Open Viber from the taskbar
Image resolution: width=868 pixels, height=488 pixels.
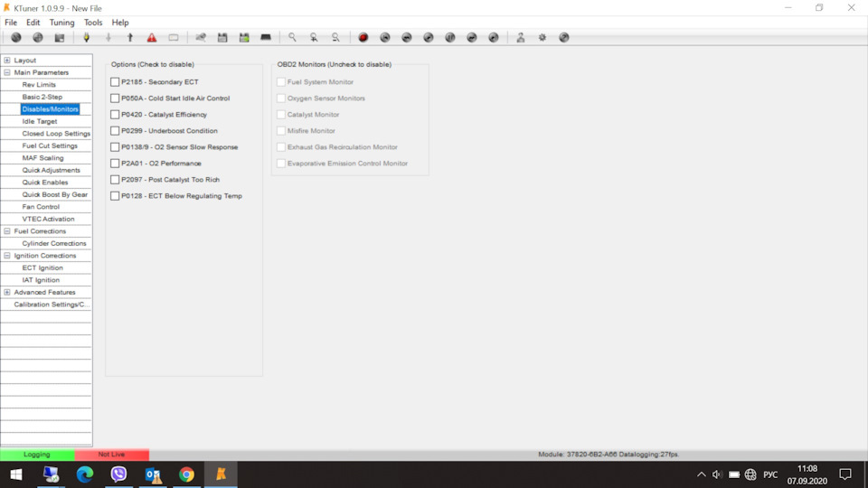(118, 474)
